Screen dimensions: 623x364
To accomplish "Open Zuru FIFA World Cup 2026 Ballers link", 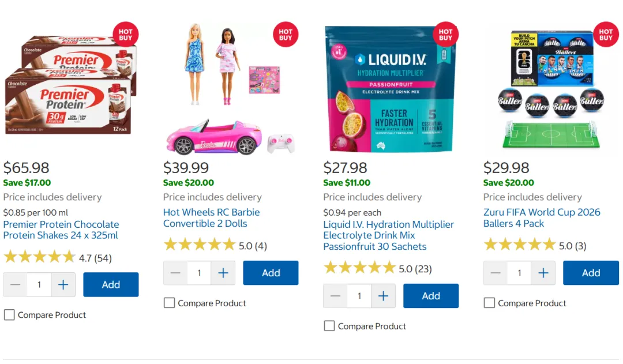I will (x=542, y=217).
